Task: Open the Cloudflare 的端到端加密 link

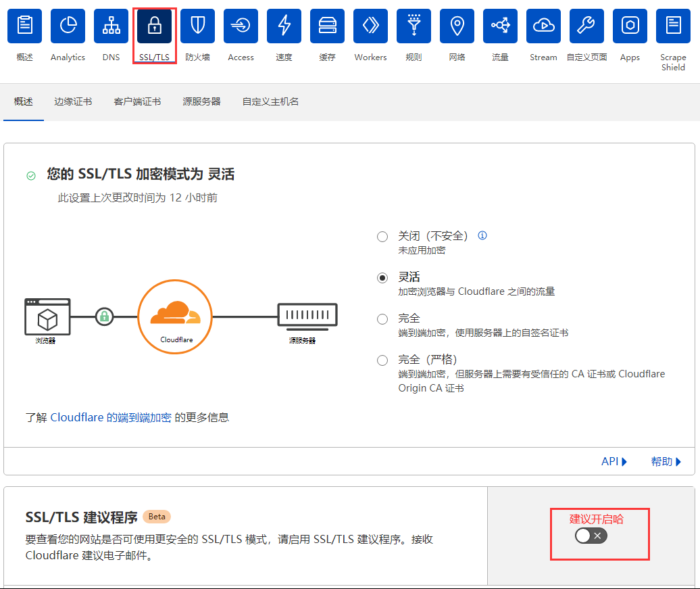Action: tap(111, 417)
